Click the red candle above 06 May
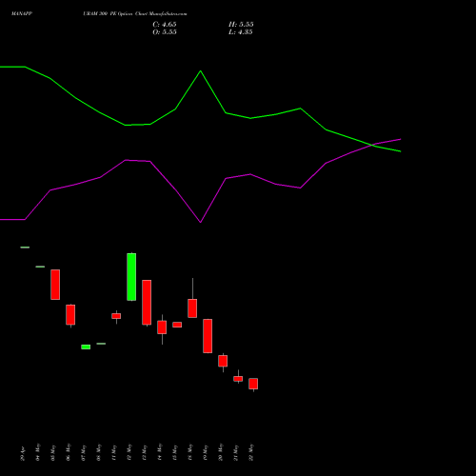The height and width of the screenshot is (476, 476). pos(70,314)
